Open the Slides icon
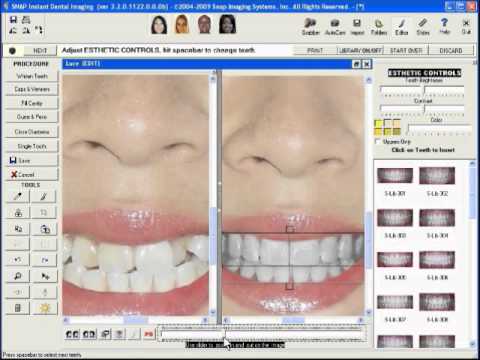Viewport: 480px width, 360px height. click(423, 27)
